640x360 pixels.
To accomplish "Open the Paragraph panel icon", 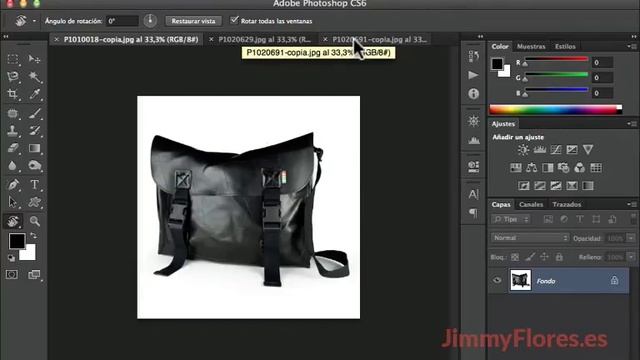I will click(x=473, y=213).
